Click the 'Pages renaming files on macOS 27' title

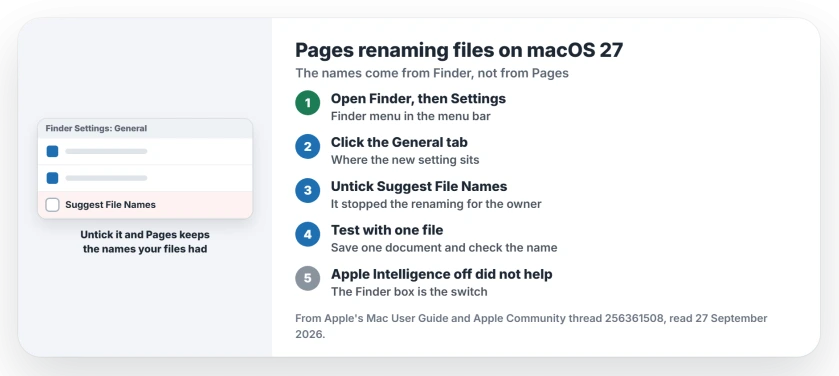pos(459,50)
